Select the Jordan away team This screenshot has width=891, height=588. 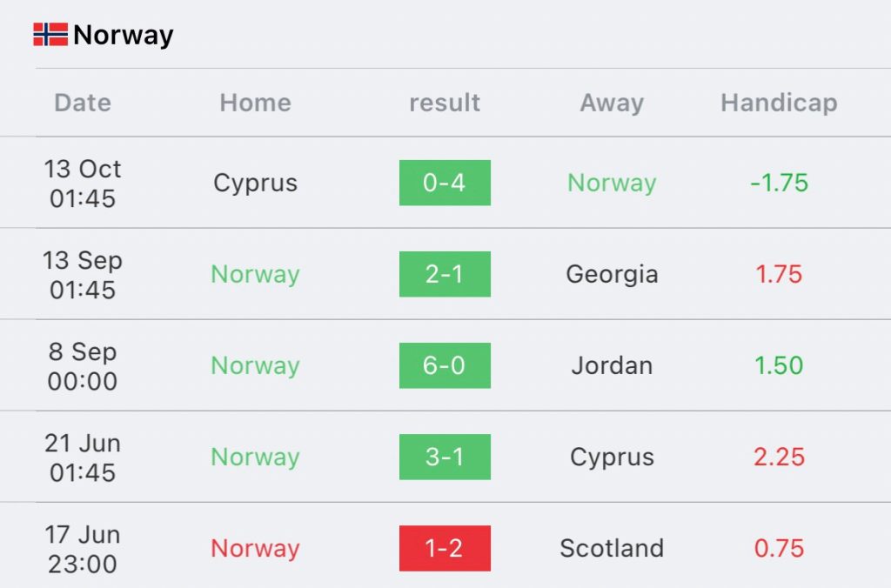pyautogui.click(x=612, y=365)
